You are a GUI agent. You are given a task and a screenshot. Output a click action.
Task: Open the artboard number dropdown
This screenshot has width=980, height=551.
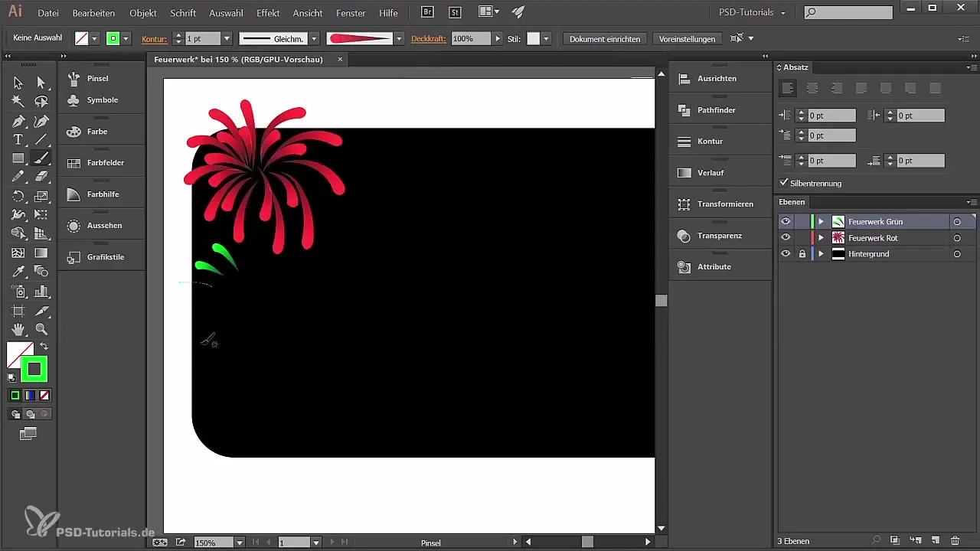pos(315,543)
